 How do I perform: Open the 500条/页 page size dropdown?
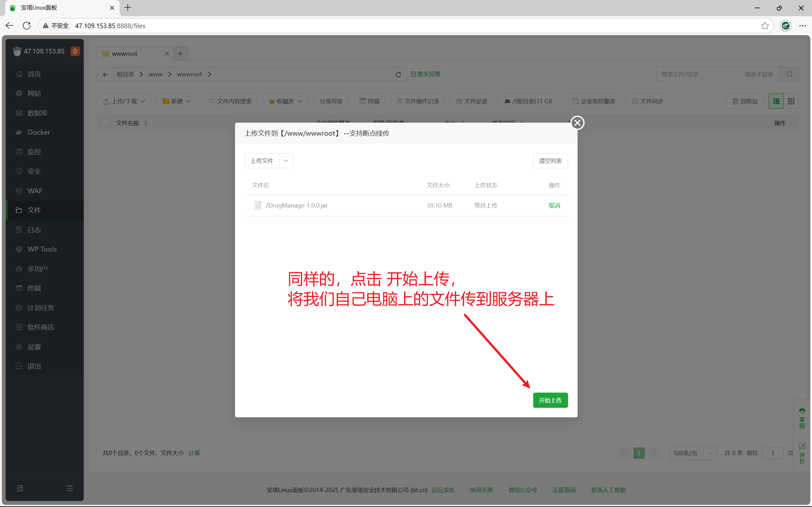[x=693, y=453]
